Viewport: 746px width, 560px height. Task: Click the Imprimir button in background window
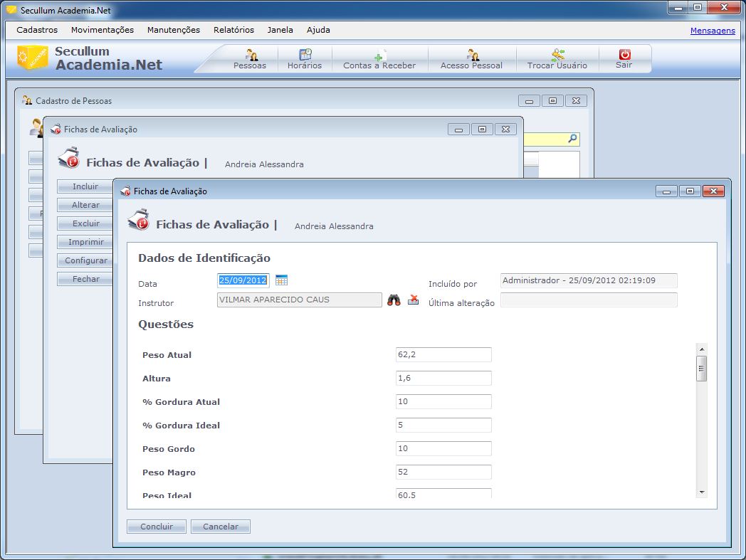pos(85,242)
